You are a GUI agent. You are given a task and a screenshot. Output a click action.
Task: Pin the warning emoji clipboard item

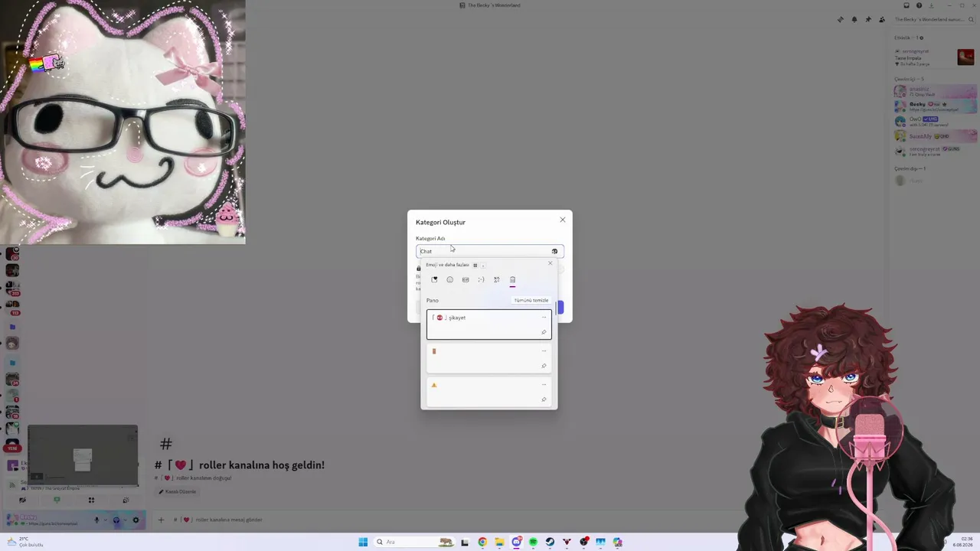click(x=544, y=399)
